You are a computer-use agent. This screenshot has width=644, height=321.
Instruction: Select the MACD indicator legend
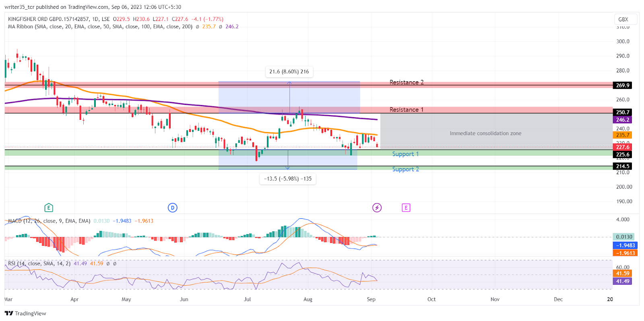(49, 221)
